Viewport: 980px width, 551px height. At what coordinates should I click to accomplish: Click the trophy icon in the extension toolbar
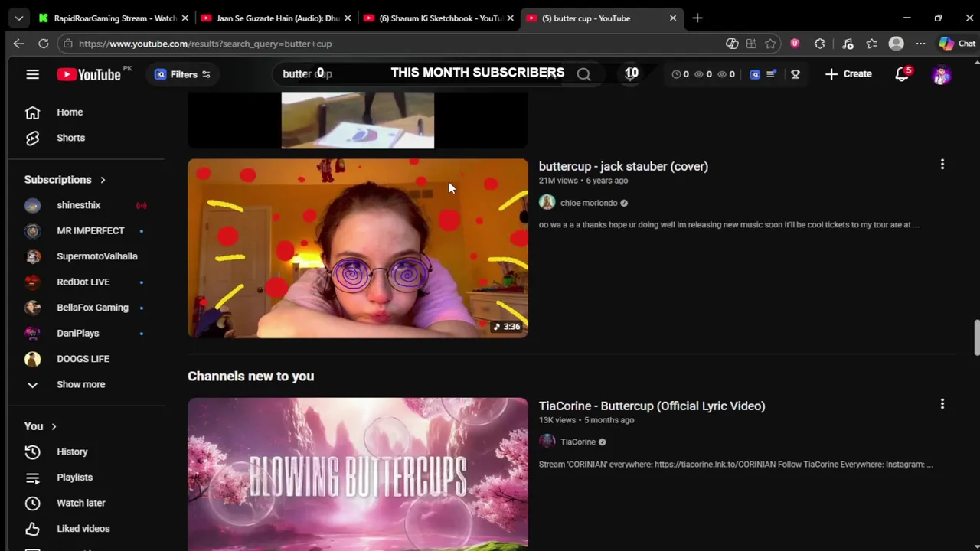[795, 74]
